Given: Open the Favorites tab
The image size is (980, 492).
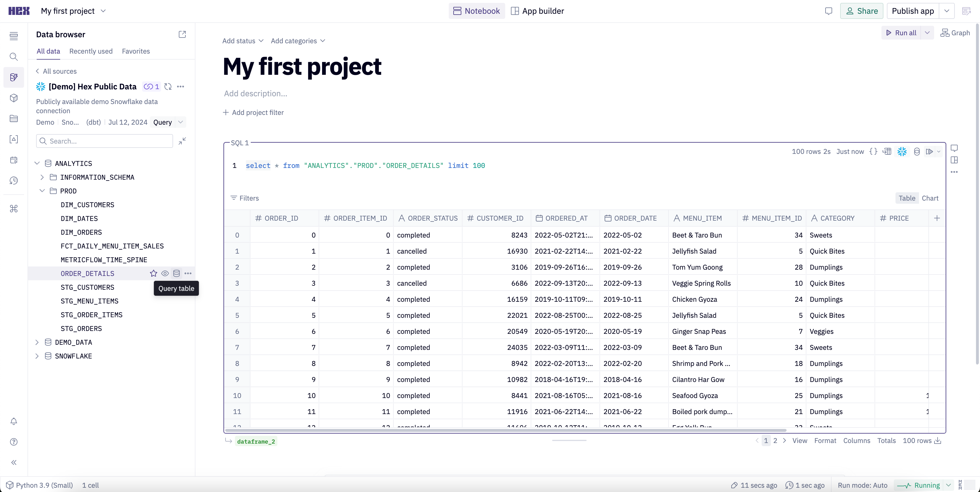Looking at the screenshot, I should [136, 51].
